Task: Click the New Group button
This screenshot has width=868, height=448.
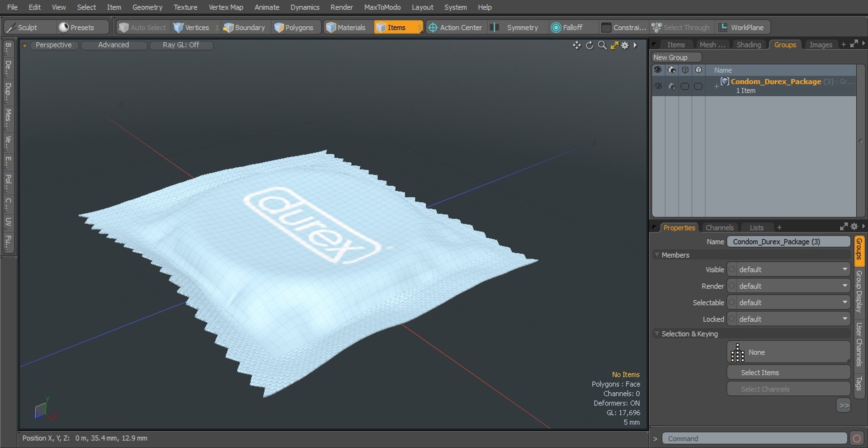Action: 676,57
